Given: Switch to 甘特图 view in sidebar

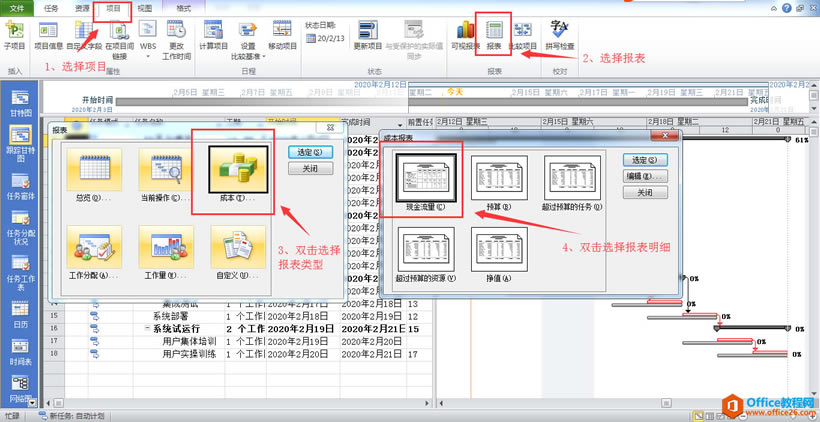Looking at the screenshot, I should 21,104.
